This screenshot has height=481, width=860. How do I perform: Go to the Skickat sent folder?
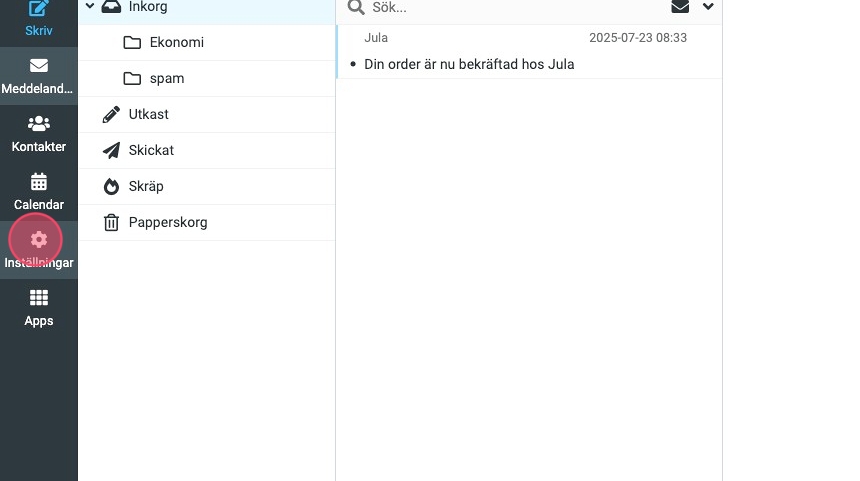point(151,151)
